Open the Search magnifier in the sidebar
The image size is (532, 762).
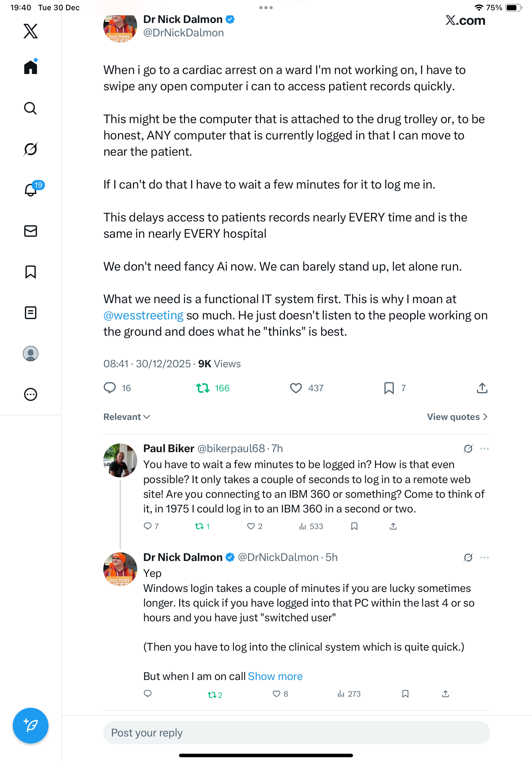[31, 108]
